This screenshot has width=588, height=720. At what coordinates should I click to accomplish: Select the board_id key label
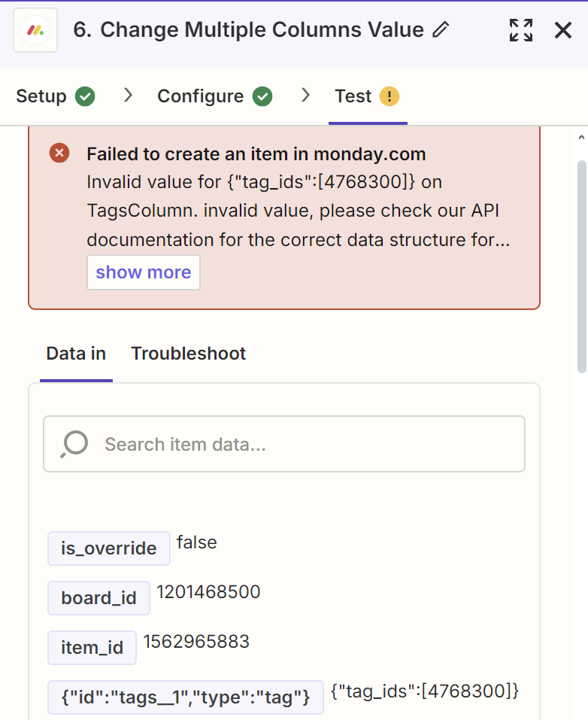pos(99,598)
